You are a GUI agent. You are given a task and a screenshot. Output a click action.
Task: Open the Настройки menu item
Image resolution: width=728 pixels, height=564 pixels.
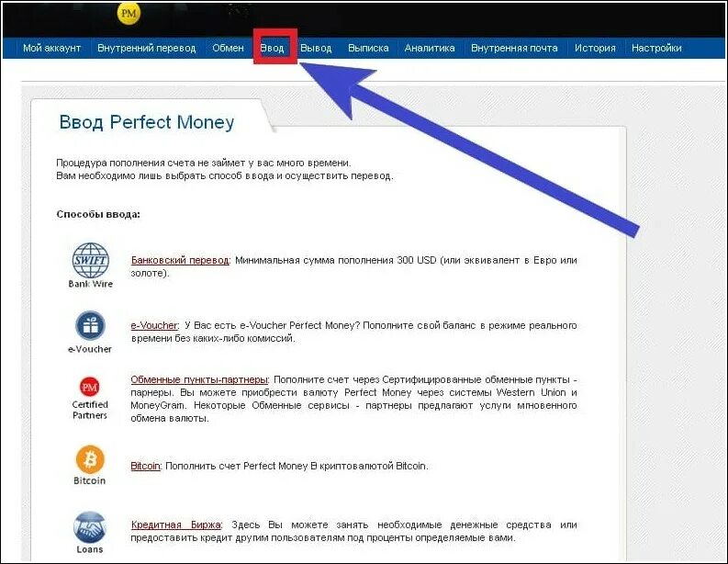pos(656,48)
